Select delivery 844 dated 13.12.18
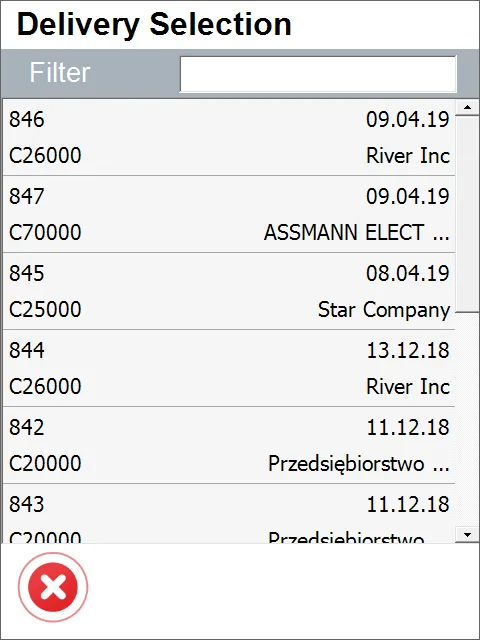480x640 pixels. point(229,368)
